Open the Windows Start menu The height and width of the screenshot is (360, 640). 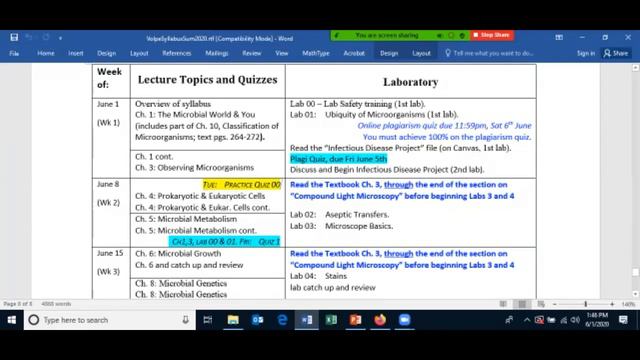point(12,320)
